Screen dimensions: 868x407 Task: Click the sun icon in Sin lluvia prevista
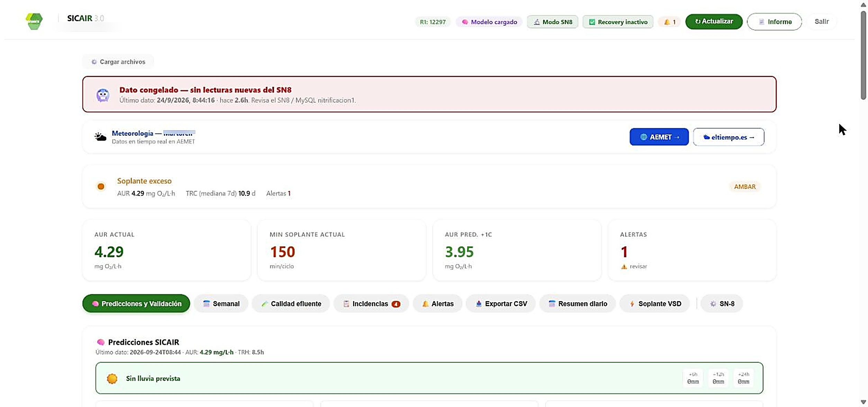(112, 379)
